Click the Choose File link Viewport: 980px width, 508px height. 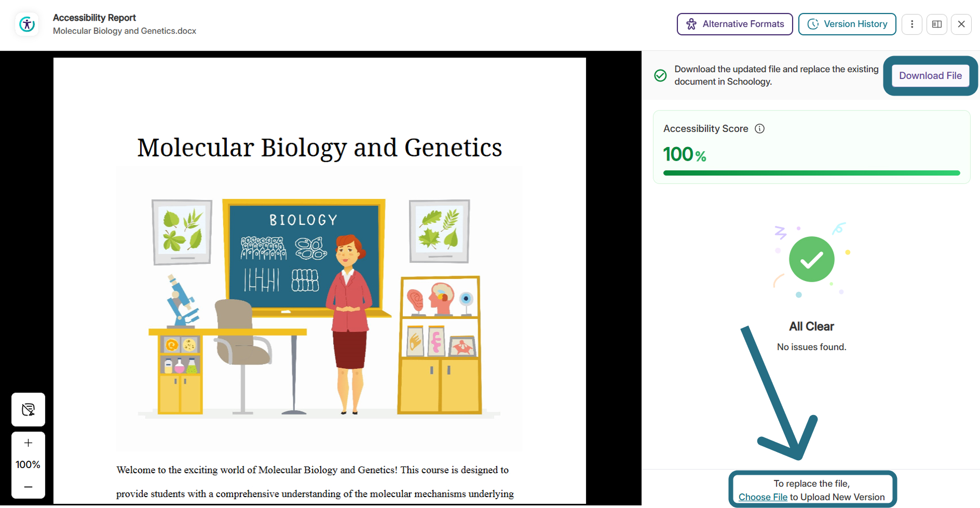coord(763,497)
